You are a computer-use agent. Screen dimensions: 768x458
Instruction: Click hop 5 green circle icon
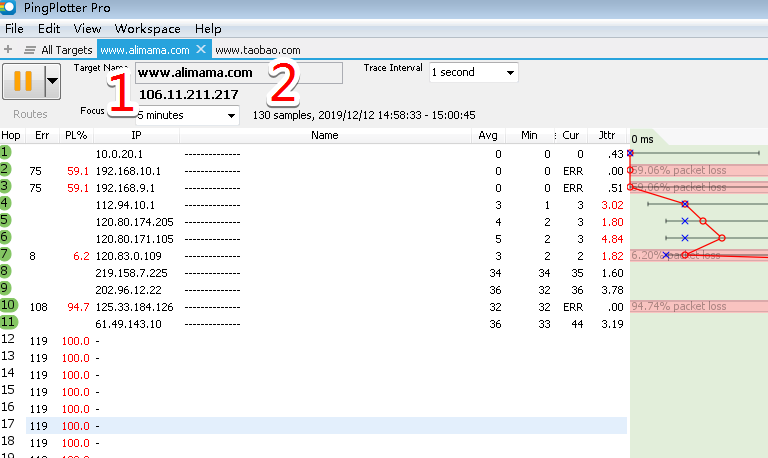click(x=5, y=220)
